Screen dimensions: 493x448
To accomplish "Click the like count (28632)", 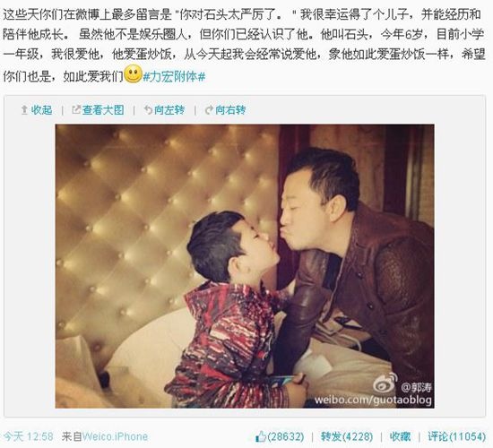I will tap(286, 436).
